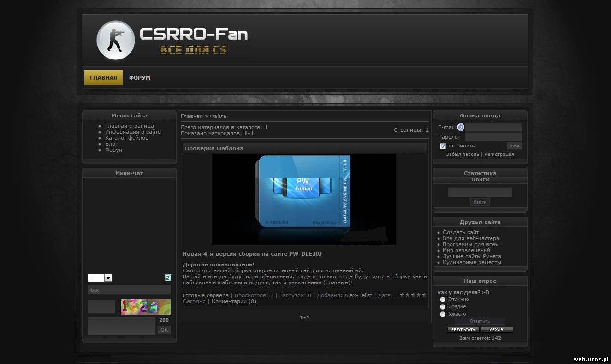Rate the file using the star rating
This screenshot has height=364, width=611.
[x=413, y=295]
